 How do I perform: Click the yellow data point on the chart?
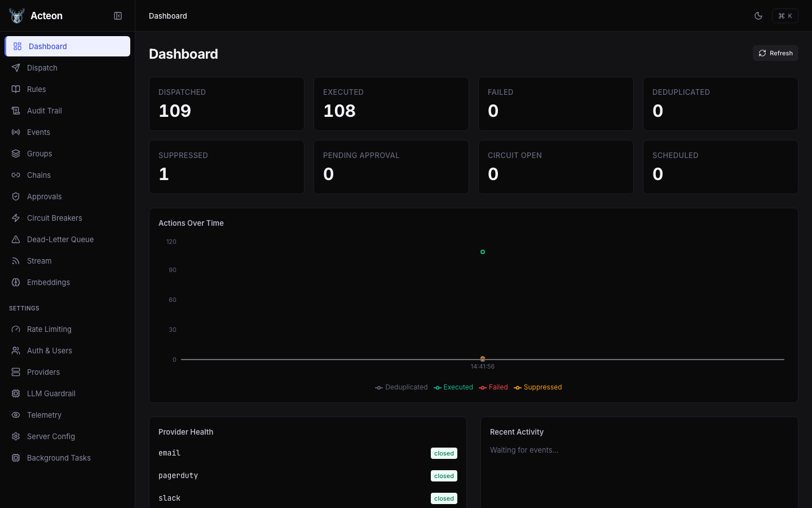[x=483, y=359]
